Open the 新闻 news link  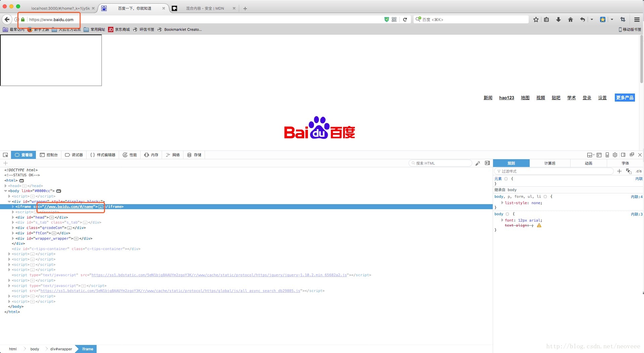coord(488,98)
